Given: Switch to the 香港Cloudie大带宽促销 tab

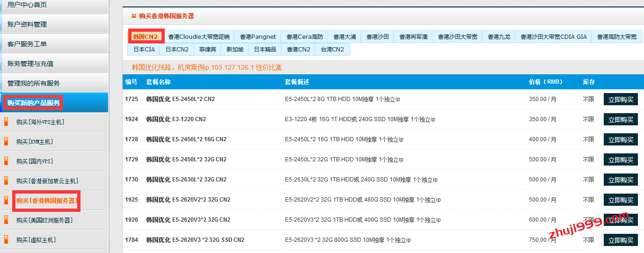Looking at the screenshot, I should pyautogui.click(x=198, y=36).
